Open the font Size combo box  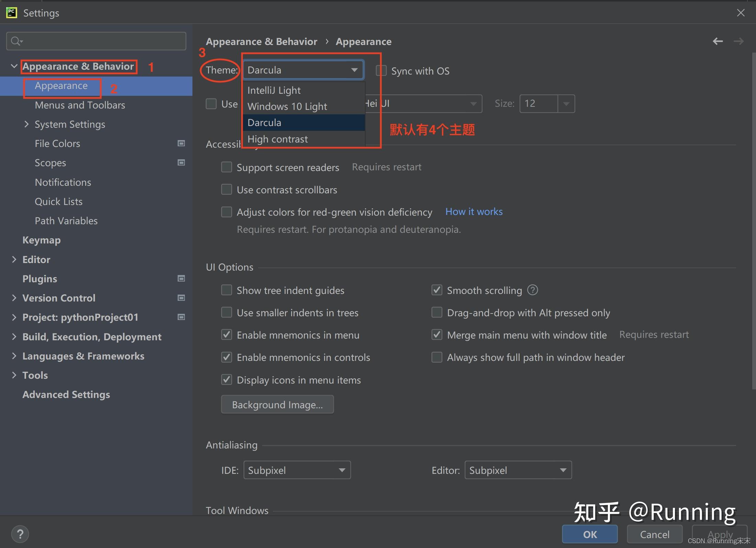coord(566,104)
